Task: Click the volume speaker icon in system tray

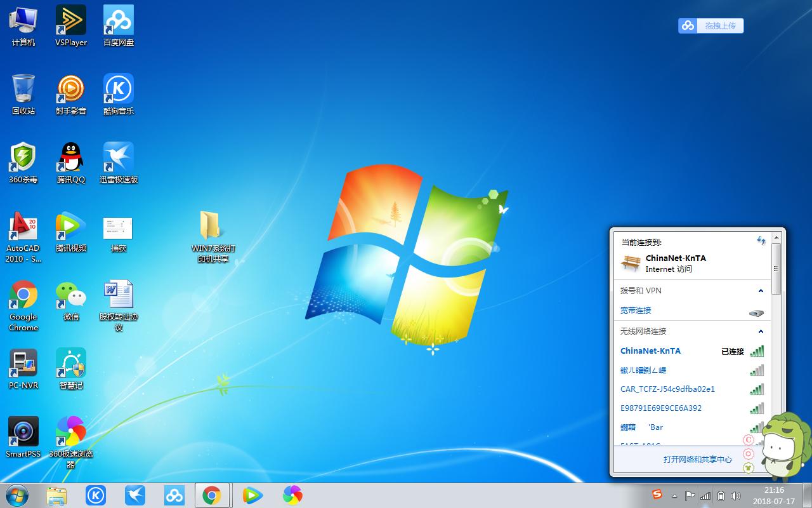Action: click(x=737, y=496)
